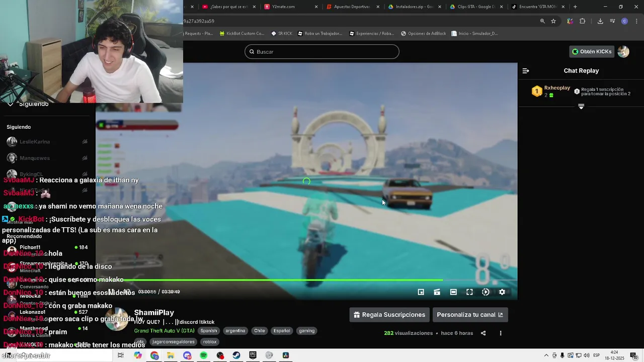Open a new browser tab

click(575, 7)
